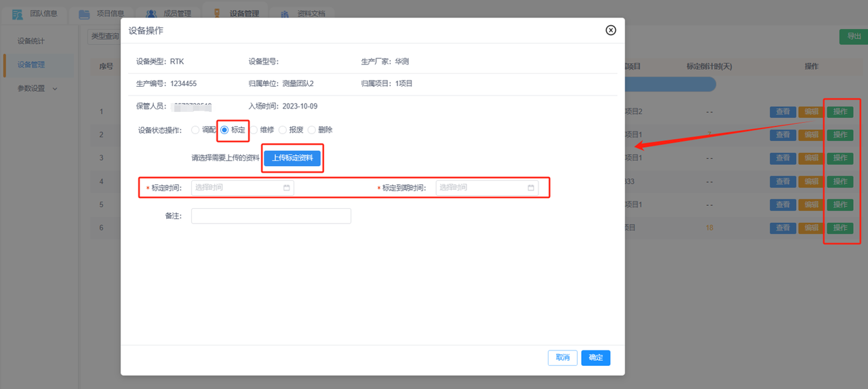This screenshot has width=868, height=389.
Task: Select the 维修 radio option
Action: click(x=254, y=130)
